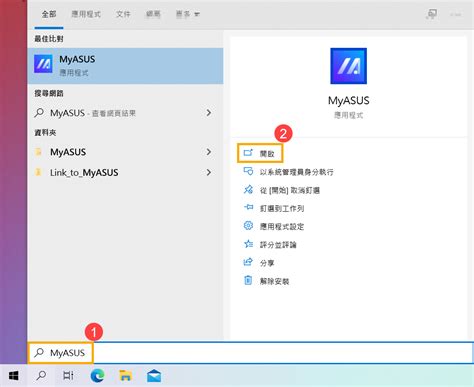Click the pin to taskbar icon
This screenshot has width=474, height=387.
click(x=248, y=208)
